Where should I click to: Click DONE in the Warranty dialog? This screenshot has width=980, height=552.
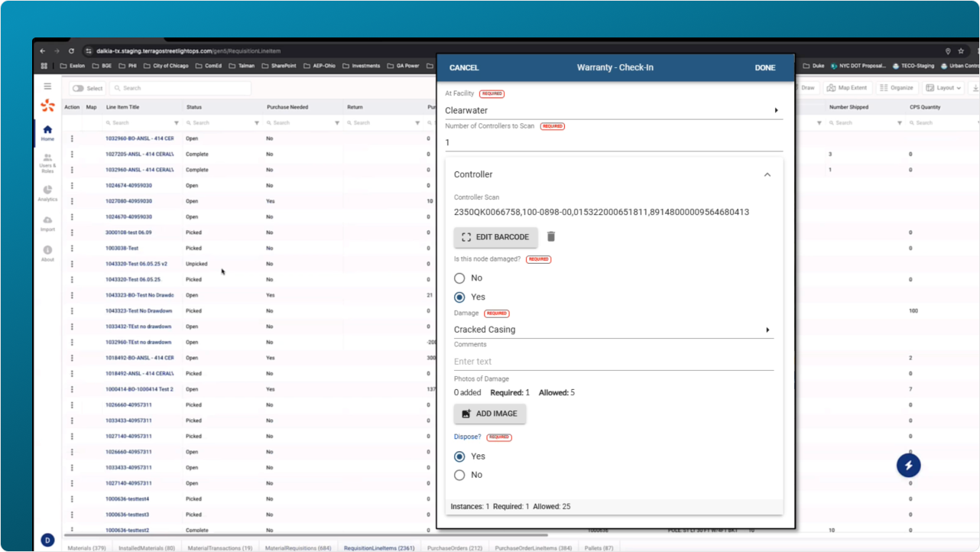pos(765,68)
